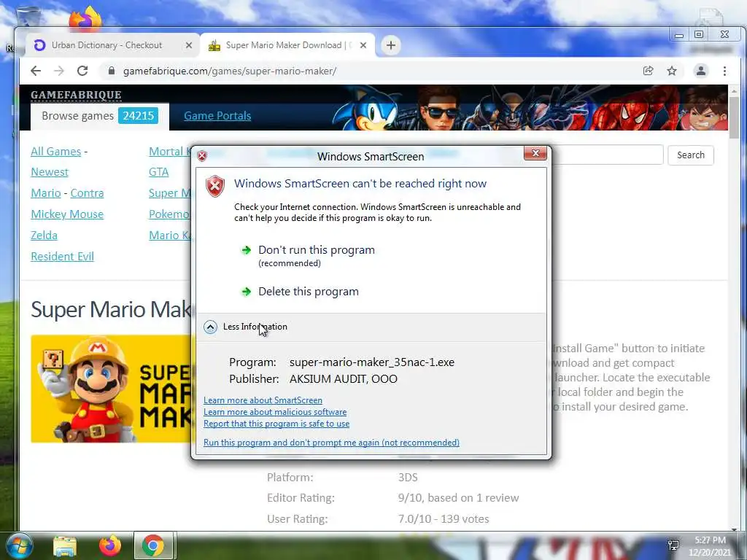Open the Game Portals link
Viewport: 747px width, 560px height.
point(217,116)
